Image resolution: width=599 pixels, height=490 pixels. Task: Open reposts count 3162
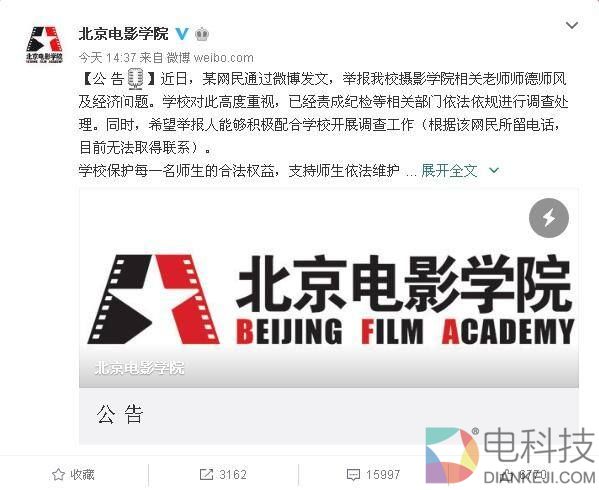(x=233, y=474)
